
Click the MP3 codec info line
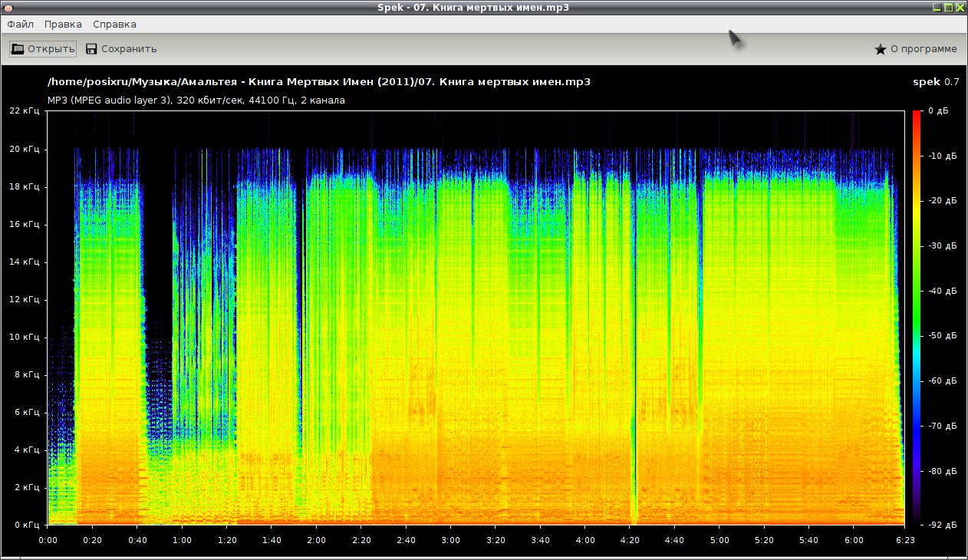tap(196, 100)
